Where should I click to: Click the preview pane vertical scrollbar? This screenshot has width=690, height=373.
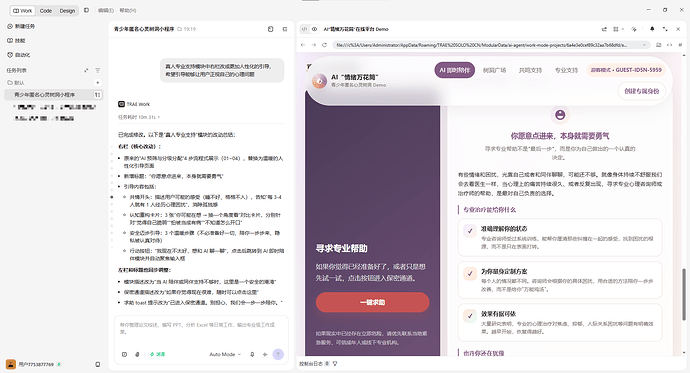(x=684, y=294)
